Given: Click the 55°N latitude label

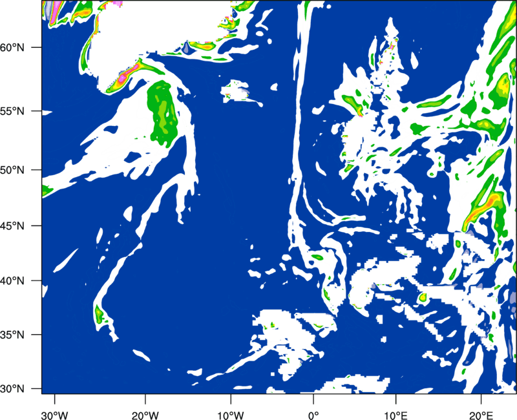Looking at the screenshot, I should [12, 111].
